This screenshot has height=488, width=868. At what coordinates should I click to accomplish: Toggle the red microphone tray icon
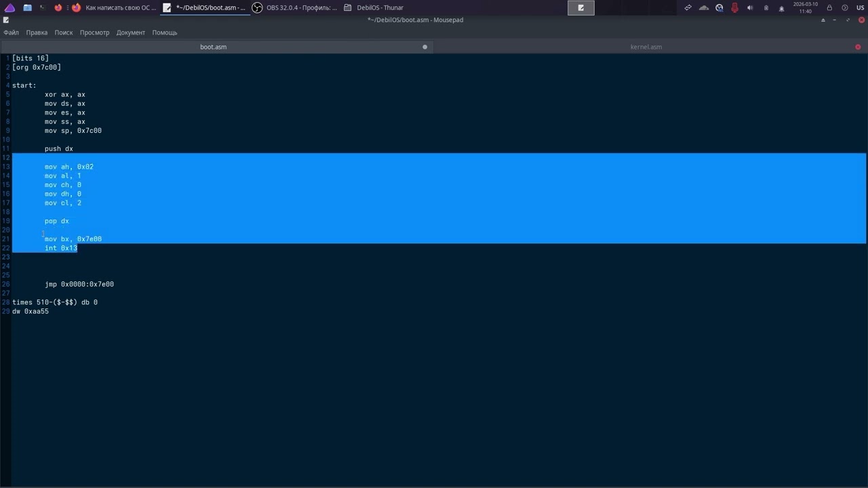734,7
